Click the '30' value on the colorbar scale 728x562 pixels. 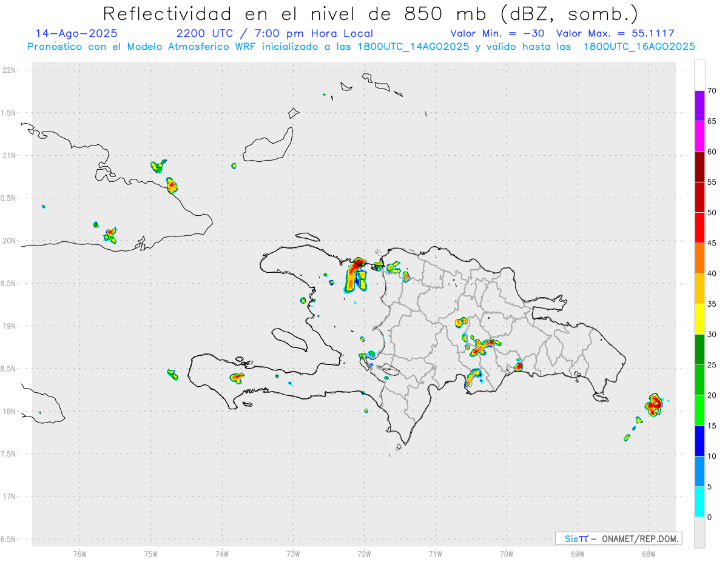(712, 335)
